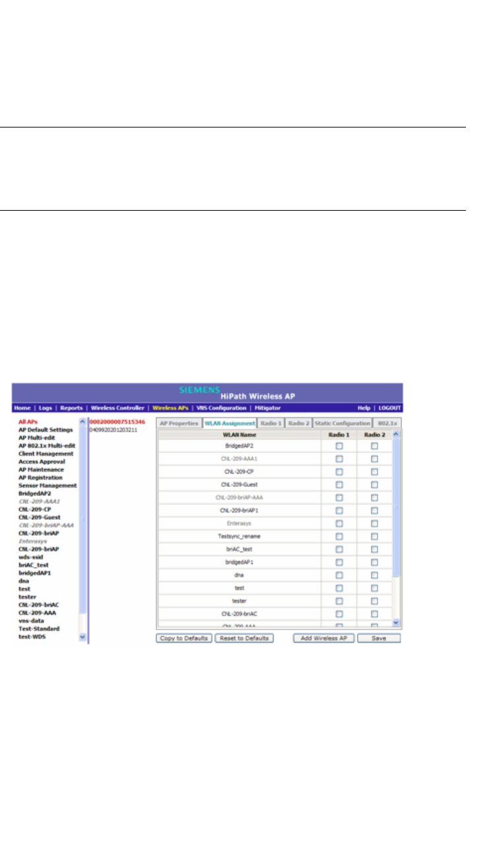Tick Radio 2 checkbox for BridgedAP2
The height and width of the screenshot is (868, 497).
coord(374,447)
